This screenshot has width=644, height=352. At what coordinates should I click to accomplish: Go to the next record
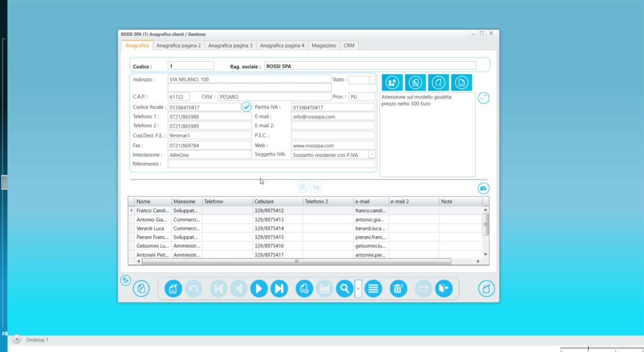tap(259, 289)
